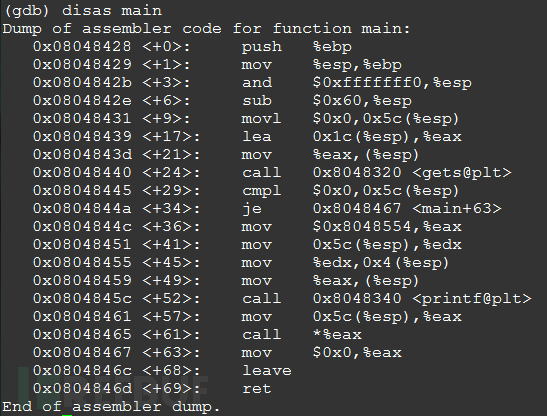Select the $0x8048554 immediate value
Viewport: 547px width, 416px height.
pos(362,226)
